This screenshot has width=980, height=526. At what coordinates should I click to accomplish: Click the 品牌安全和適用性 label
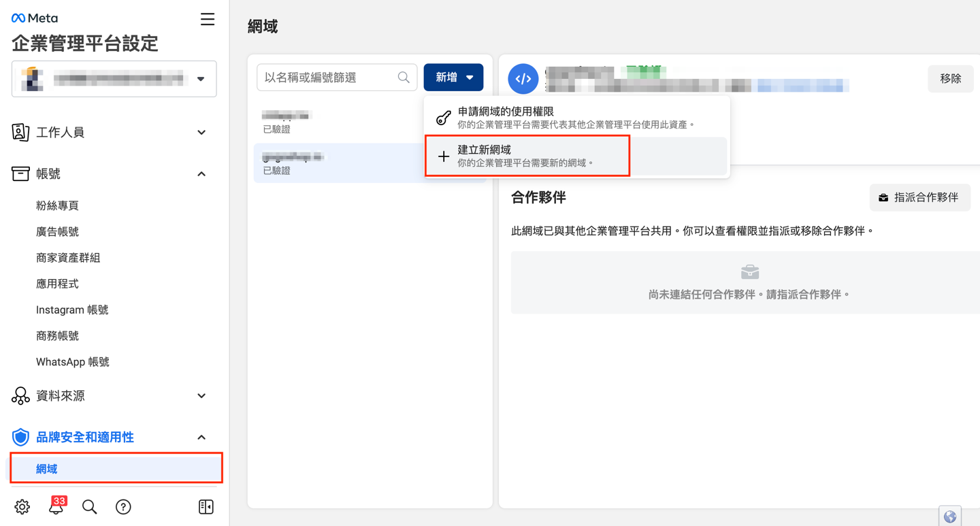(85, 437)
